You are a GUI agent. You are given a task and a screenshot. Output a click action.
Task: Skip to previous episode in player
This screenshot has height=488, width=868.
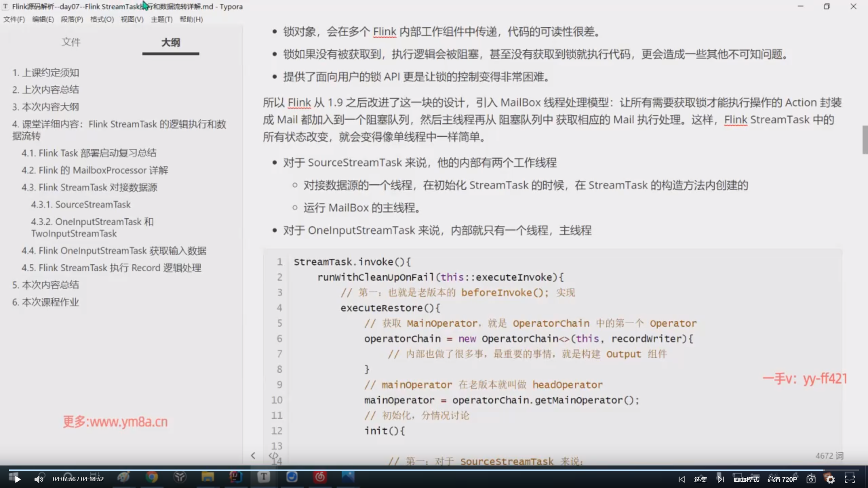click(x=682, y=479)
